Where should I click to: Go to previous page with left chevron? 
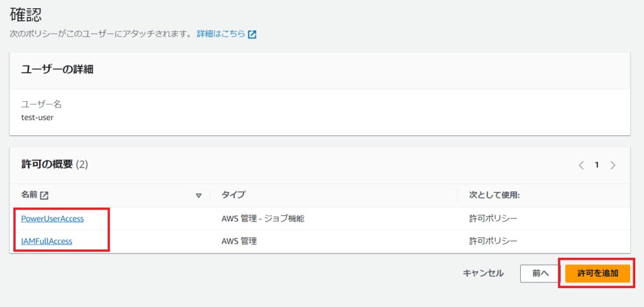point(581,165)
